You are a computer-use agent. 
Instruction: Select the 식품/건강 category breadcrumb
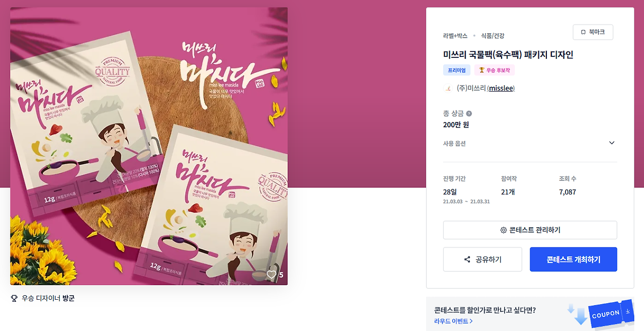coord(493,36)
